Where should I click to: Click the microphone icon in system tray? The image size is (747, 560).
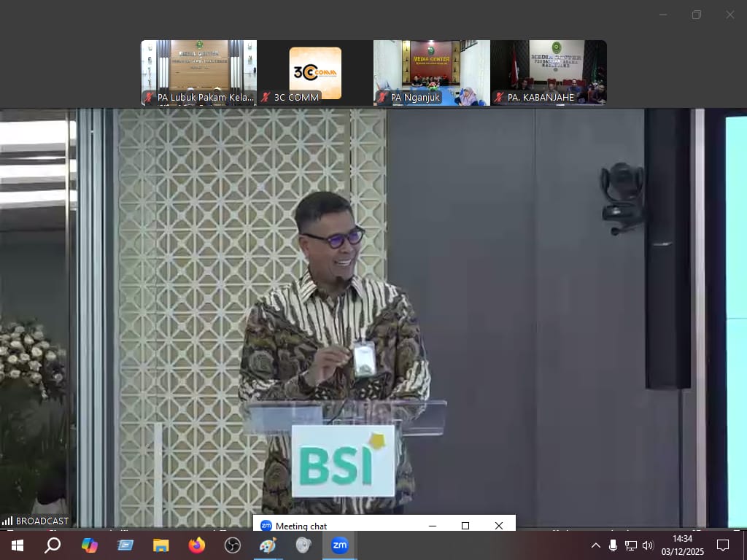pos(613,545)
